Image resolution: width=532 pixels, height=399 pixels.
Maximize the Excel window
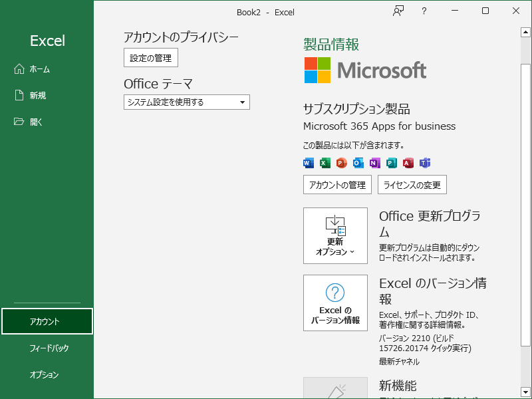pyautogui.click(x=485, y=11)
